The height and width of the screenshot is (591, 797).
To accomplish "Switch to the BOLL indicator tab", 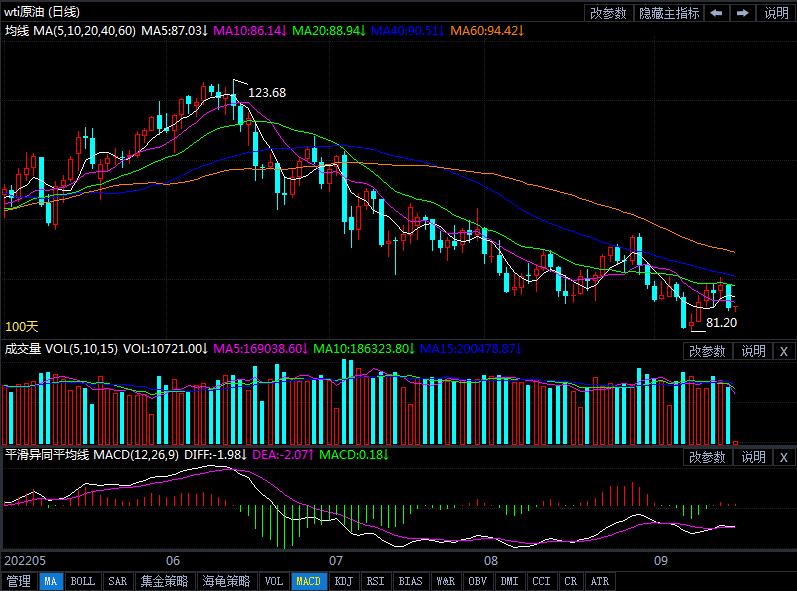I will click(x=83, y=581).
